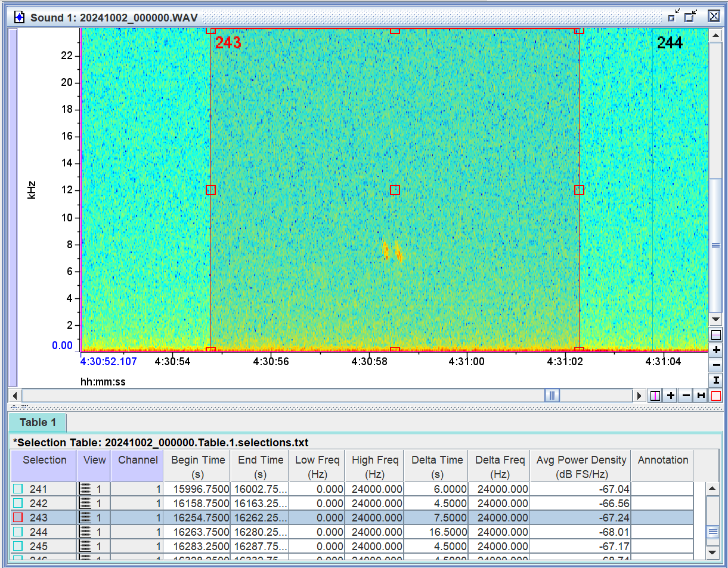Click the Annotation cell of selection 243
Viewport: 728px width, 568px height.
coord(662,518)
